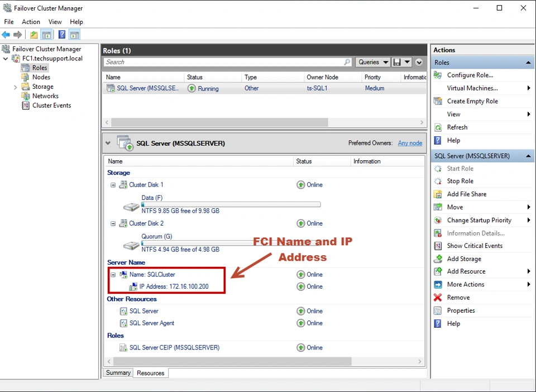Click the Show Critical Events icon
The height and width of the screenshot is (392, 536).
pyautogui.click(x=438, y=246)
